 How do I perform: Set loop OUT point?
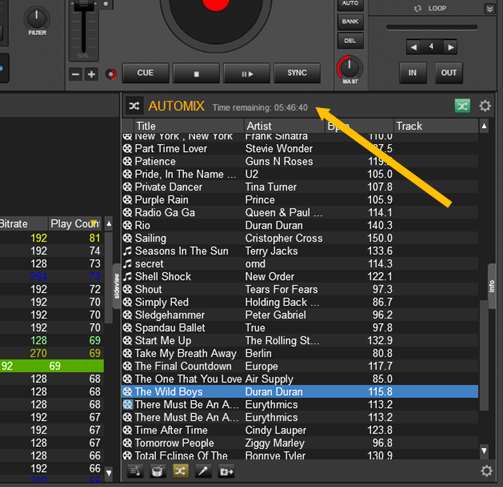click(449, 73)
